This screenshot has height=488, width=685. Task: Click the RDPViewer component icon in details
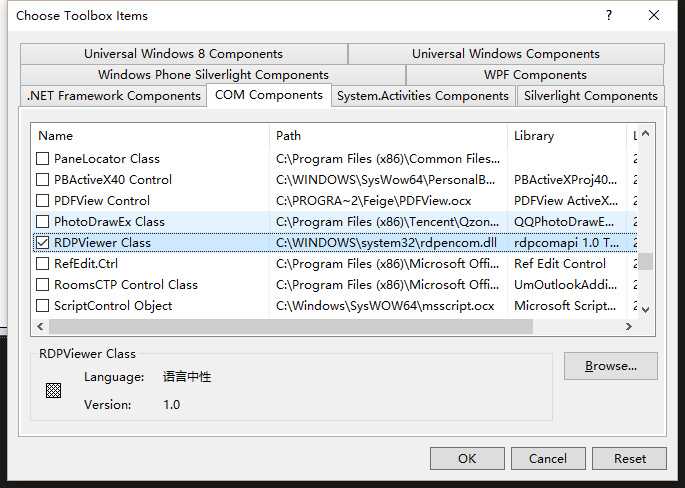point(54,391)
